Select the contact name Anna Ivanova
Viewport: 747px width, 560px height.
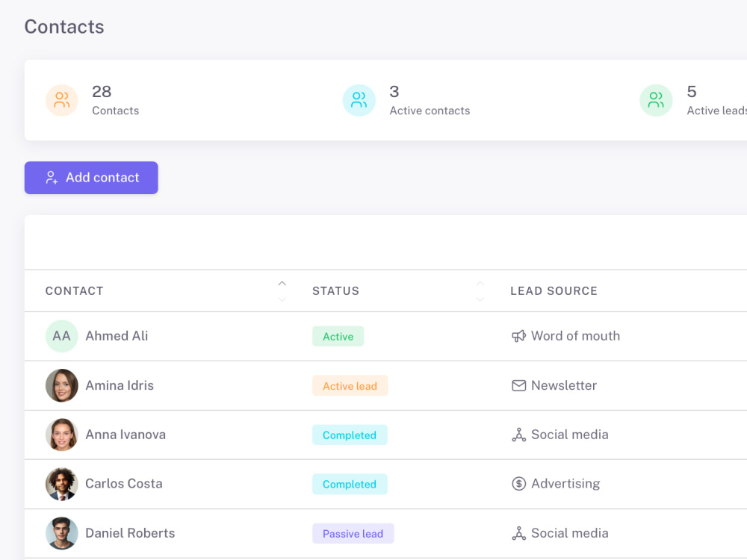[125, 435]
